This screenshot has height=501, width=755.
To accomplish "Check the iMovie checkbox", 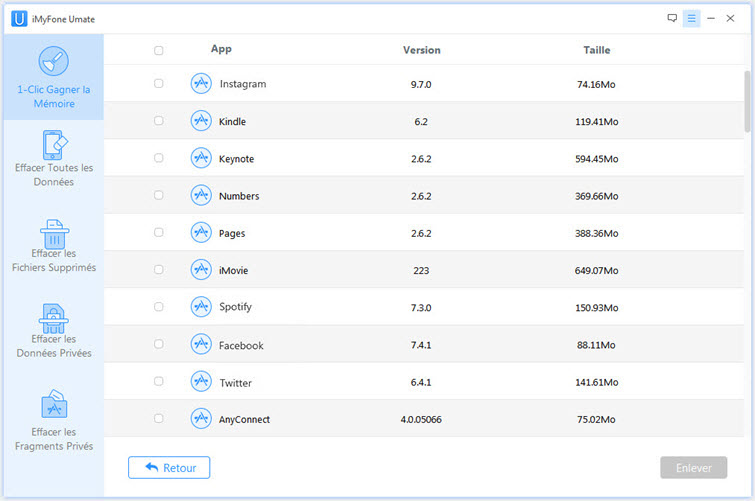I will [158, 269].
